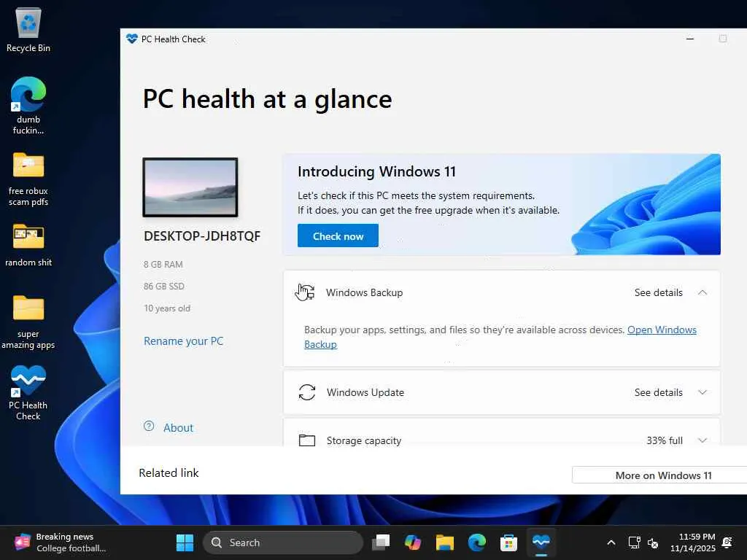Viewport: 747px width, 560px height.
Task: Select the Edge shortcut labeled dumb
Action: pos(28,105)
